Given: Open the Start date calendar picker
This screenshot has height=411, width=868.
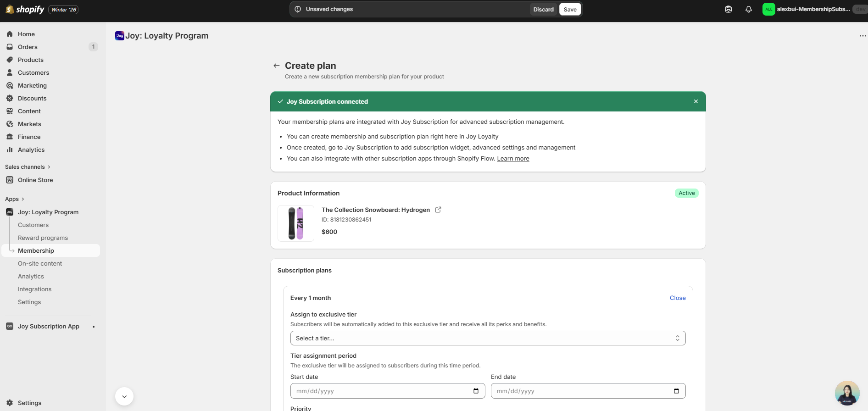Looking at the screenshot, I should (476, 391).
